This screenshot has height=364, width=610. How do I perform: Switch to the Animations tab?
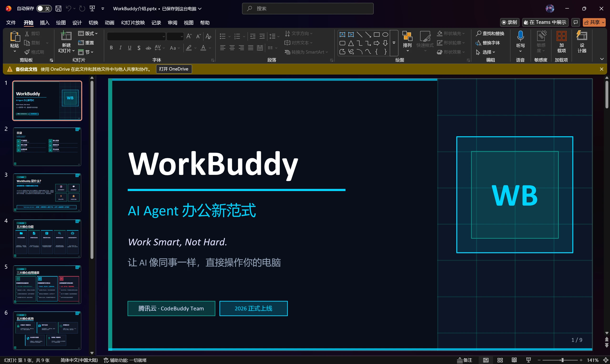pos(109,23)
